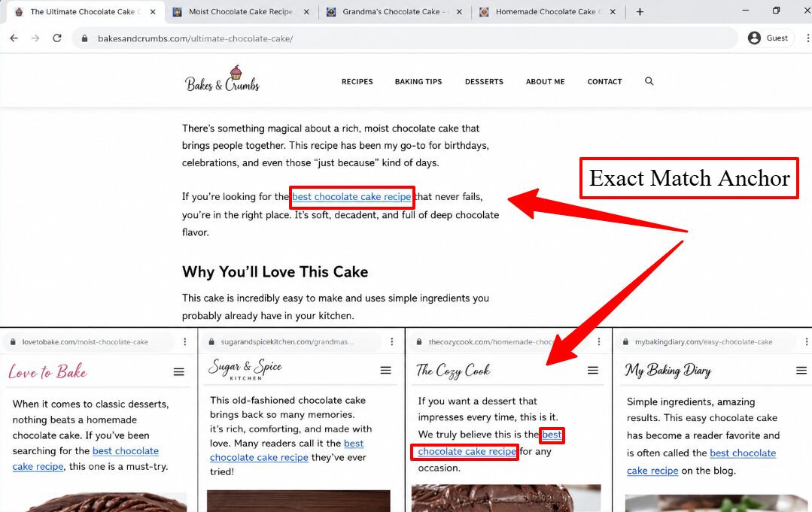This screenshot has width=812, height=512.
Task: Follow best chocolate cake recipe link on Bakes & Crumbs
Action: point(351,197)
